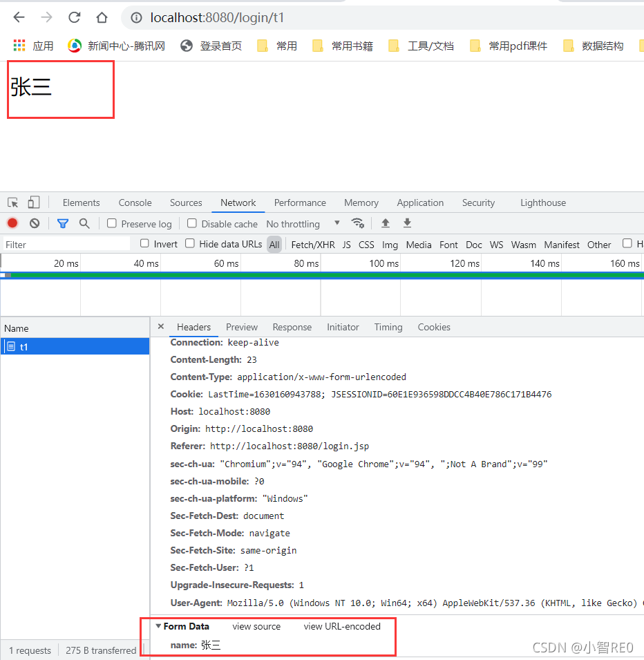Enable the Disable cache checkbox

coord(191,223)
